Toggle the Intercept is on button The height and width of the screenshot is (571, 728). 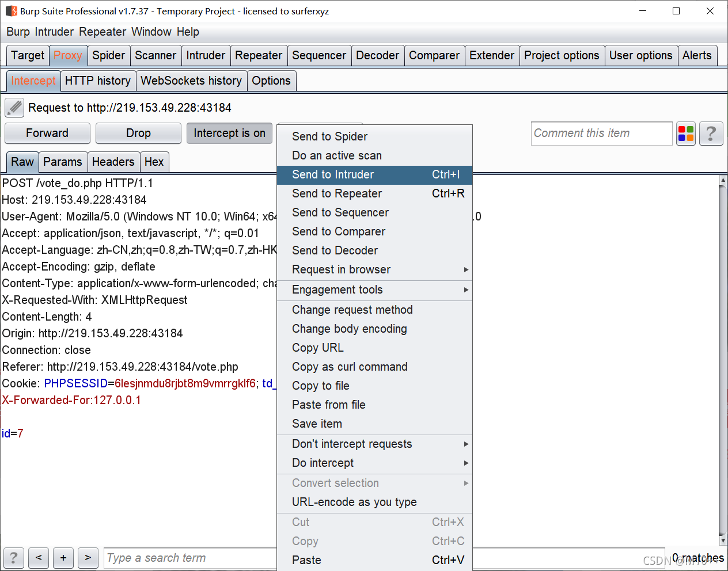tap(229, 133)
